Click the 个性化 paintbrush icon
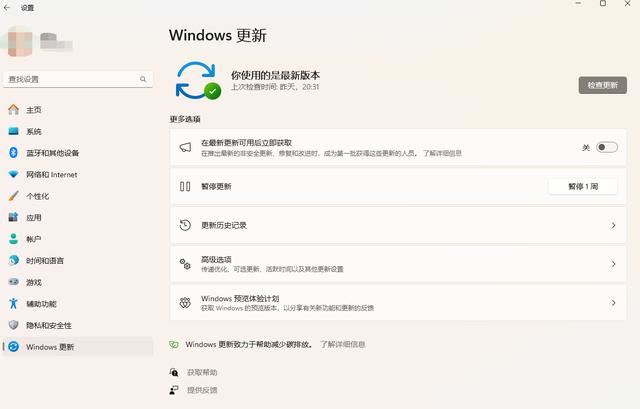Viewport: 640px width, 409px height. click(x=13, y=196)
